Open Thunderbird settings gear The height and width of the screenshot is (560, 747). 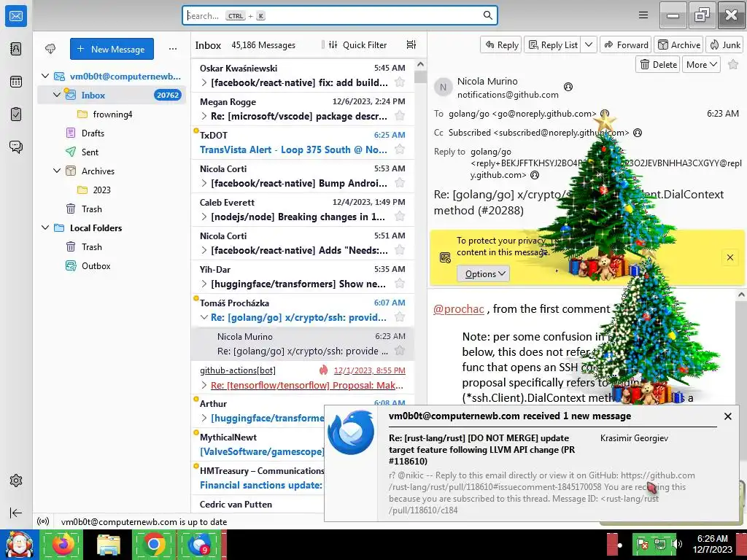click(x=16, y=481)
